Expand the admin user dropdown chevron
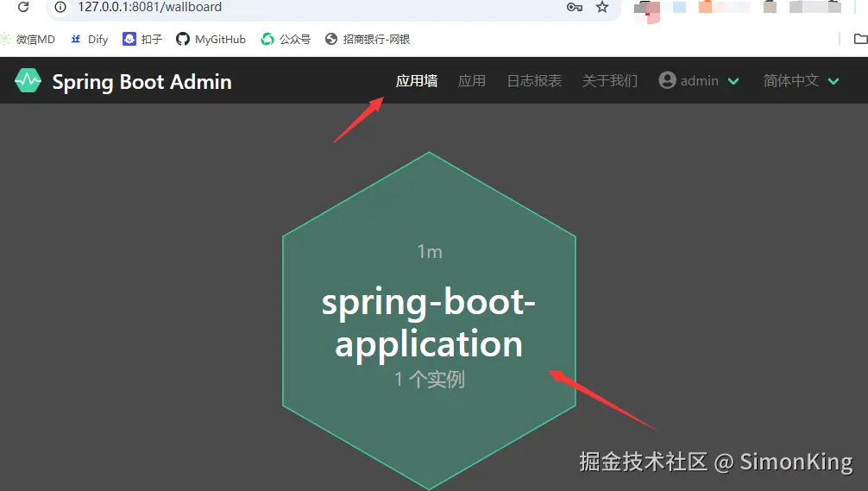The height and width of the screenshot is (491, 868). click(x=733, y=81)
